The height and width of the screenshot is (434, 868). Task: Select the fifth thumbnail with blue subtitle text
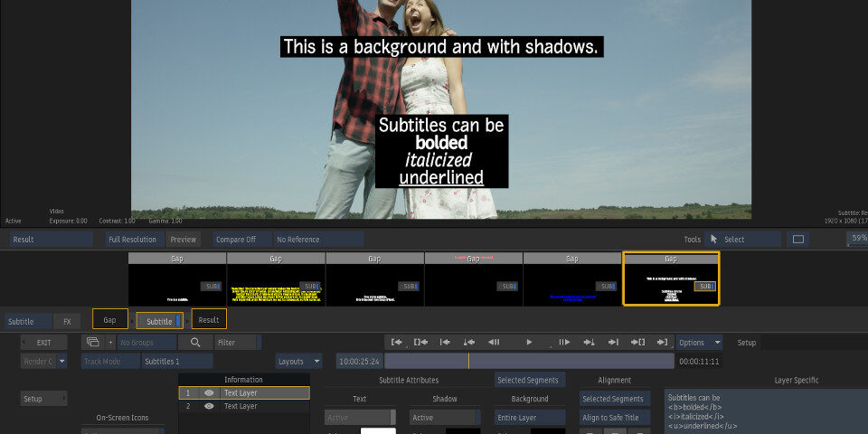tap(571, 279)
